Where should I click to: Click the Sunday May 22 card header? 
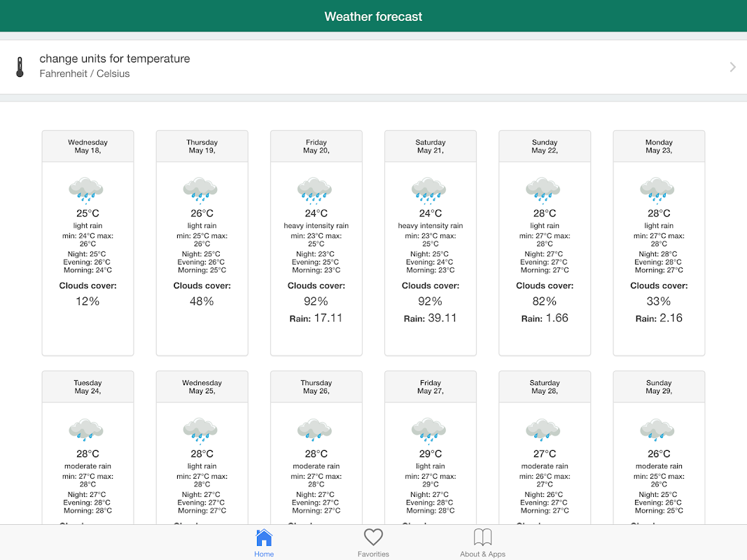545,146
